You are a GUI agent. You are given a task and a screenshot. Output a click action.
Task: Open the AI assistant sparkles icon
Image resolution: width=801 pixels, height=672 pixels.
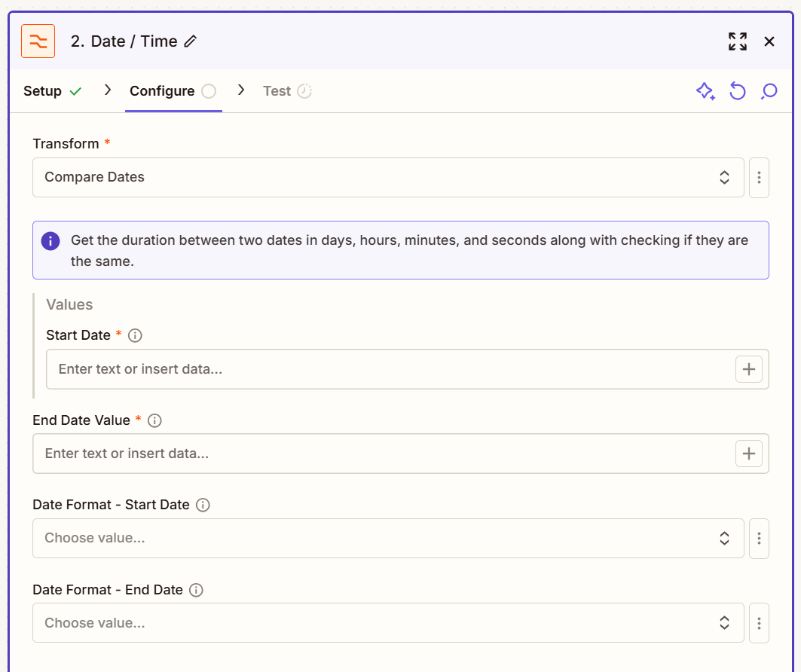(705, 90)
